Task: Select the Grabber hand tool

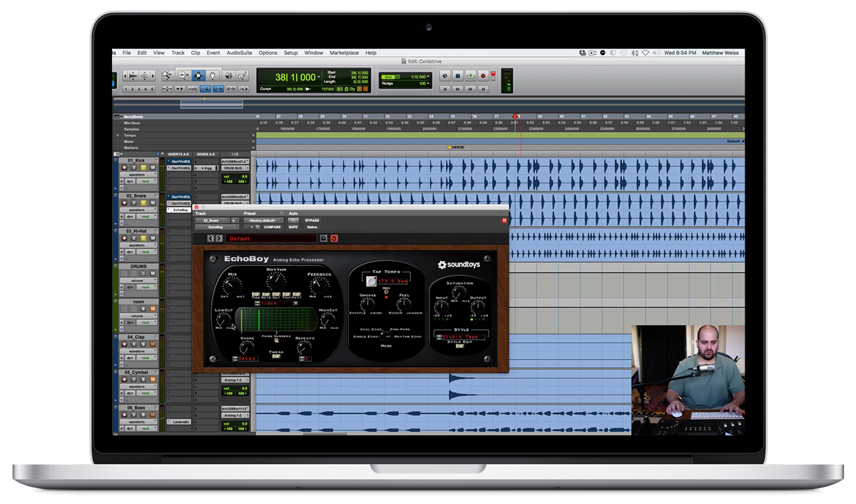Action: [x=213, y=76]
